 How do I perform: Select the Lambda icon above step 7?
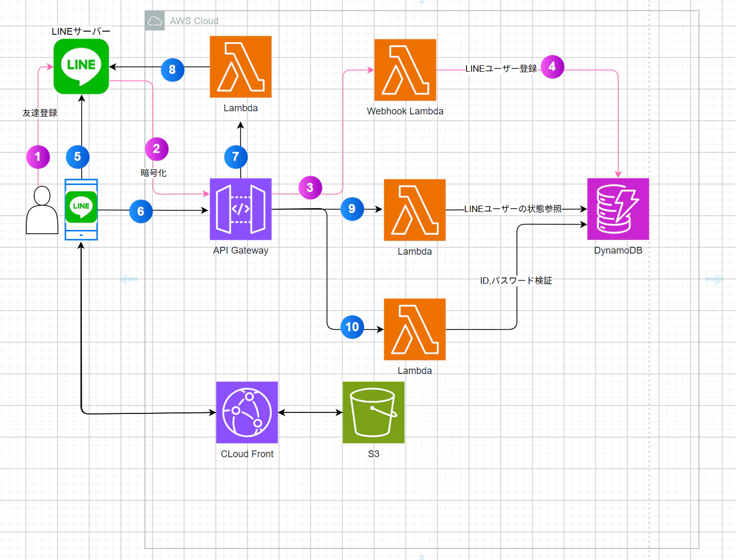[241, 67]
